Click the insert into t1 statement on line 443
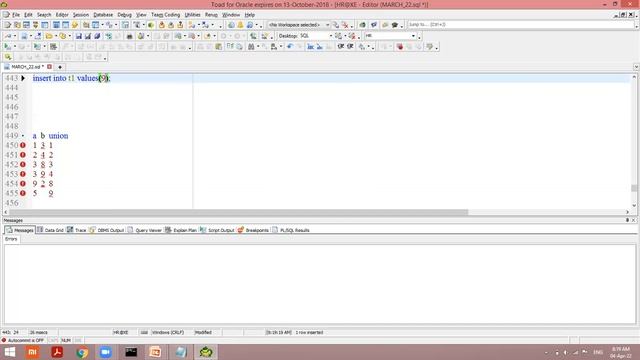The width and height of the screenshot is (640, 360). tap(71, 78)
